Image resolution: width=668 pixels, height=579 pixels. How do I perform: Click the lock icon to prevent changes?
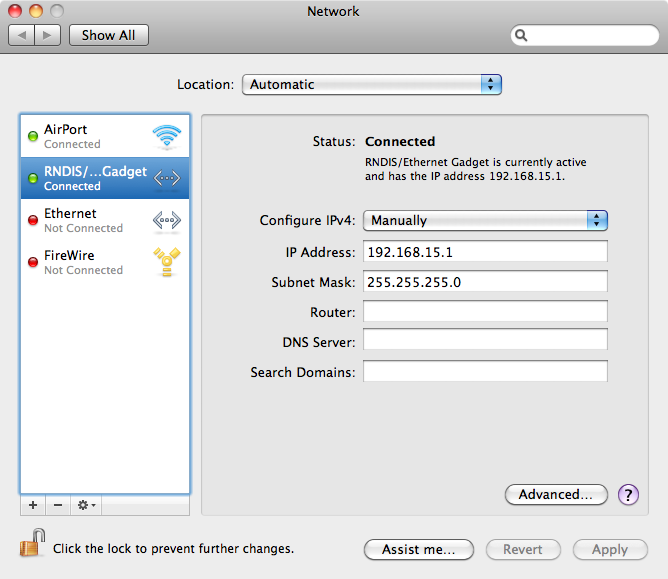pos(32,543)
